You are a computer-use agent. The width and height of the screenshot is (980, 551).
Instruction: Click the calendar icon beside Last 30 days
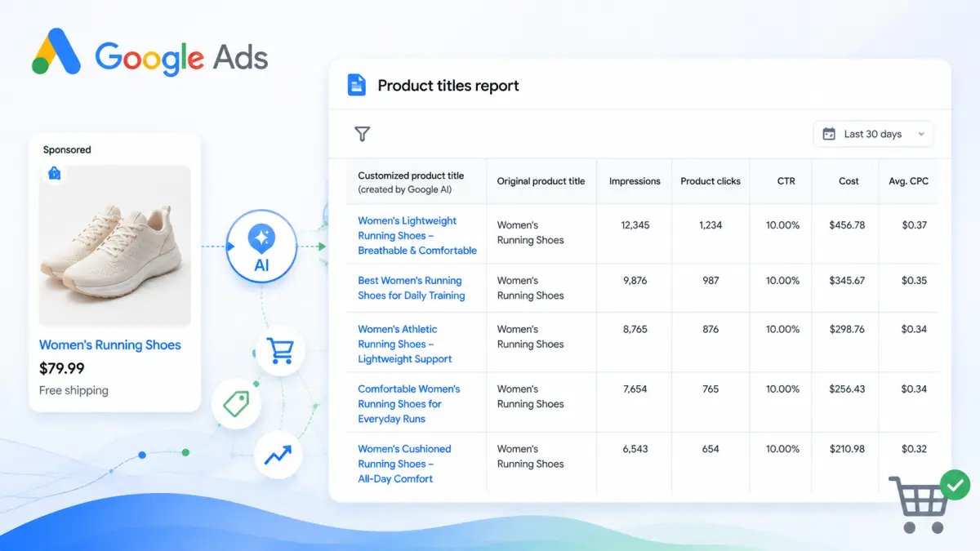tap(829, 134)
